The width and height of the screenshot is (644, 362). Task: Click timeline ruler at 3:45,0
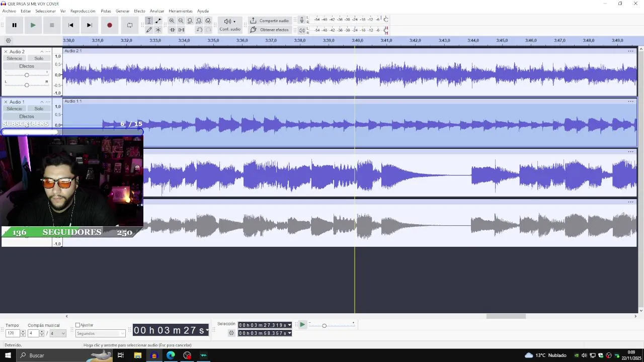(502, 41)
